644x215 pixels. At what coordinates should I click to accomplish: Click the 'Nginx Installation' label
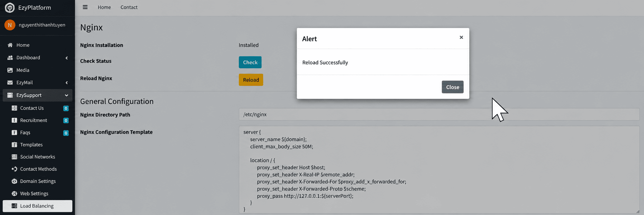pyautogui.click(x=101, y=45)
